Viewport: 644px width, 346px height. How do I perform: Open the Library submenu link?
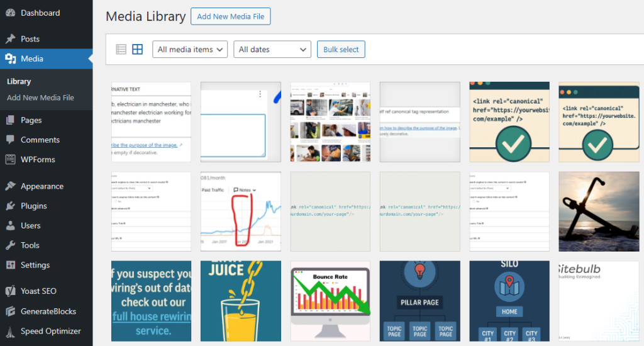[x=19, y=81]
